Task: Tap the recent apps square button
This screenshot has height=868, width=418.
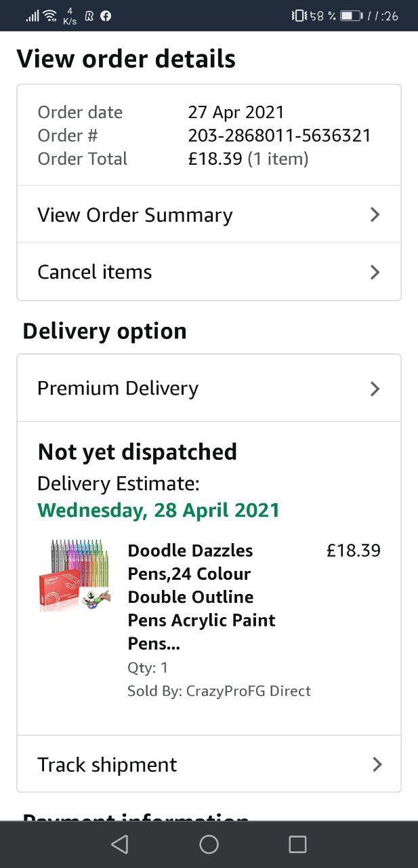Action: (x=297, y=844)
